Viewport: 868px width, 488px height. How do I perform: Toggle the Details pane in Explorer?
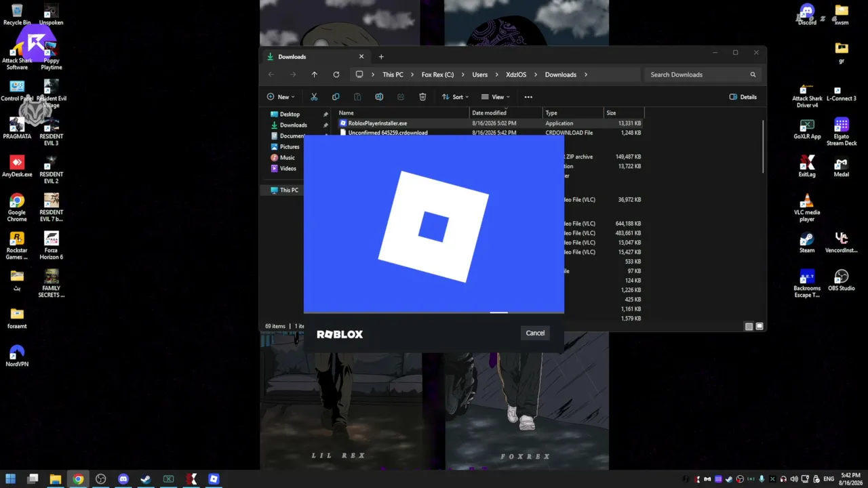click(x=743, y=97)
